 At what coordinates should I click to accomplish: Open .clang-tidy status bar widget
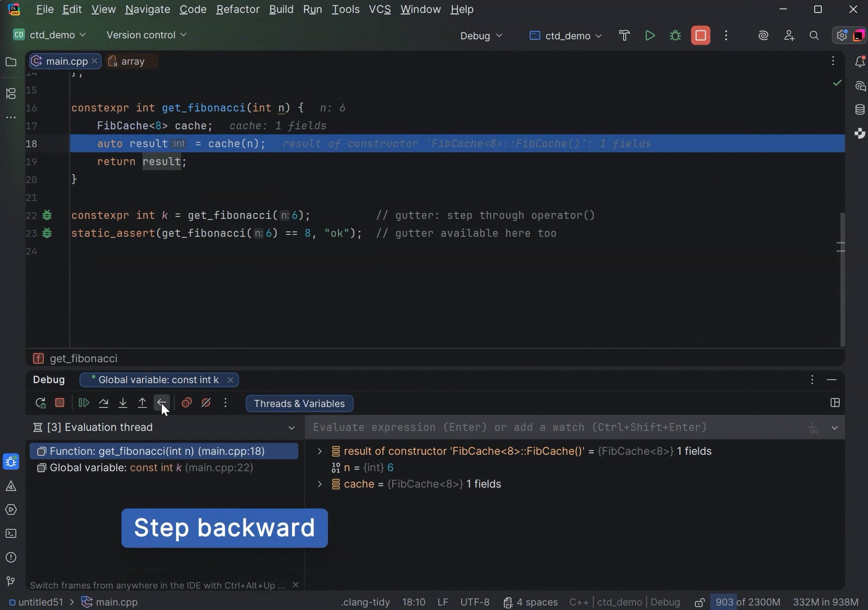tap(365, 602)
